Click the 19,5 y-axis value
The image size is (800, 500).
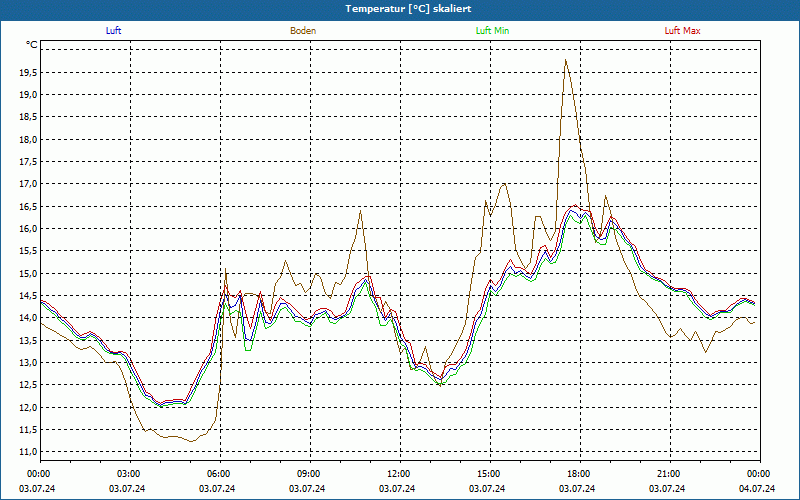click(28, 72)
